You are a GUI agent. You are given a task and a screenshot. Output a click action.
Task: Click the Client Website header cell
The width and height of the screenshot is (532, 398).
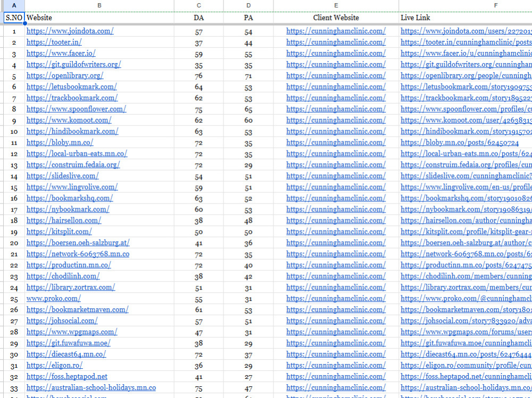coord(336,18)
